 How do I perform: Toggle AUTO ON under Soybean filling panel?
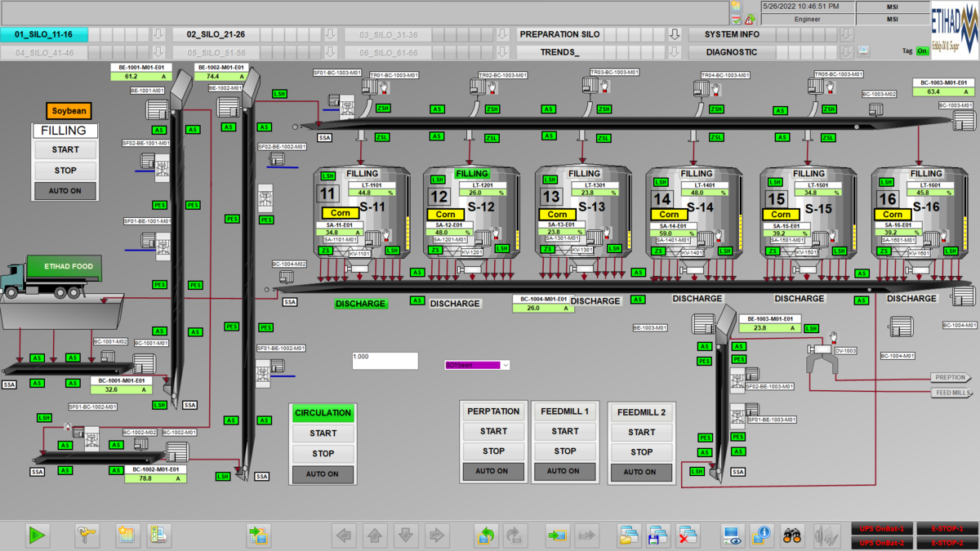click(x=65, y=191)
